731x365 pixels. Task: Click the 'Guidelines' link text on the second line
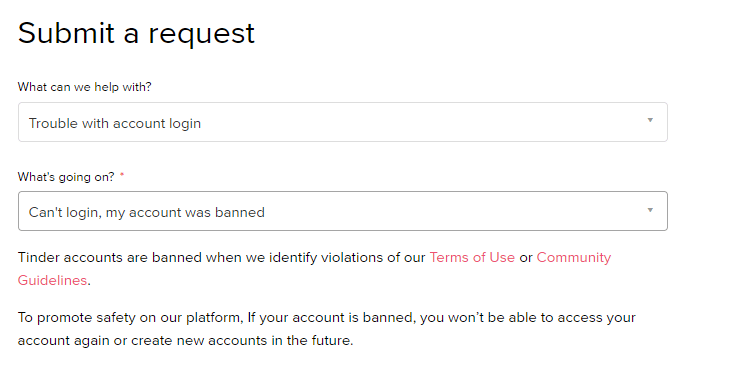(52, 280)
